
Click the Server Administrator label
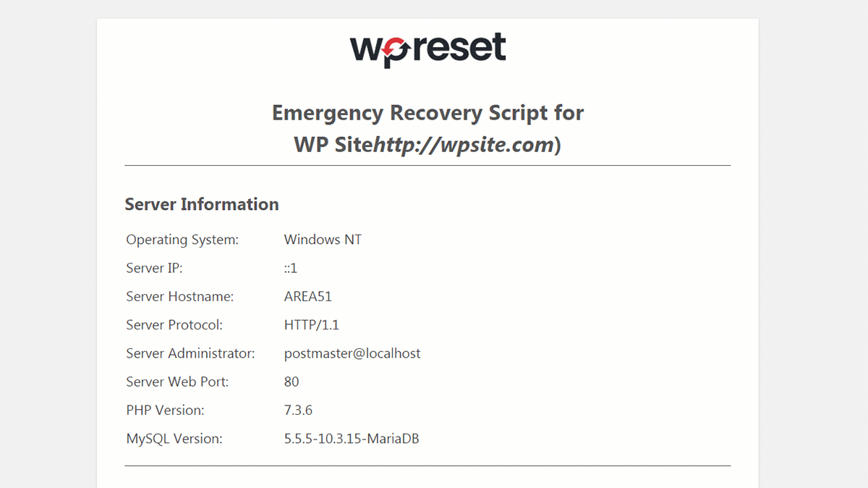190,353
